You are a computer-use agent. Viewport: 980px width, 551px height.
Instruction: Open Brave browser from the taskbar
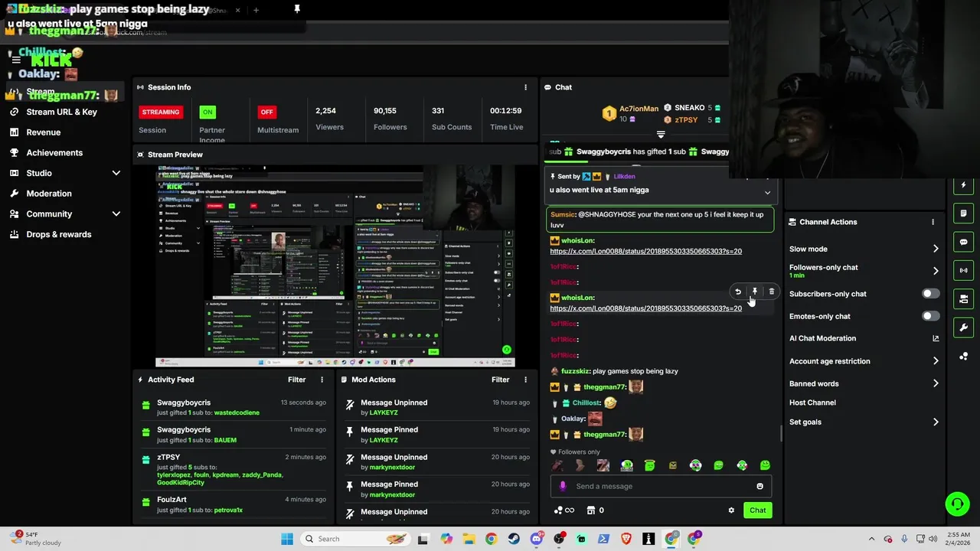click(626, 539)
